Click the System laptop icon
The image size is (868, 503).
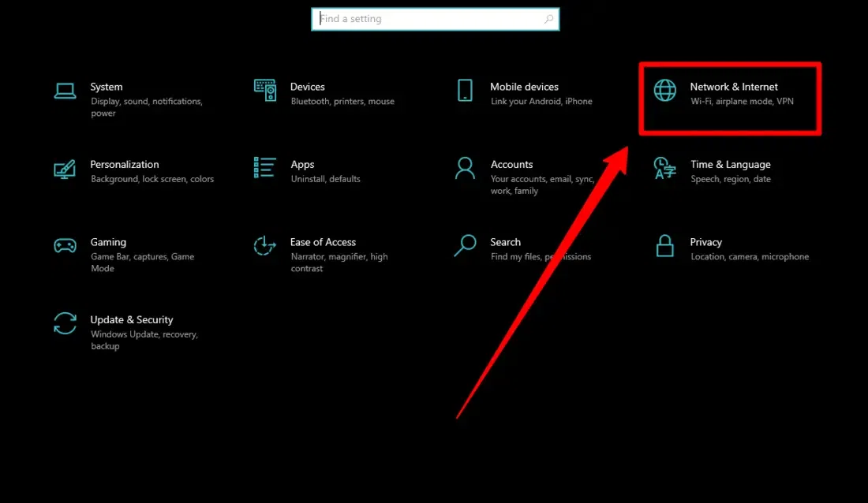65,91
